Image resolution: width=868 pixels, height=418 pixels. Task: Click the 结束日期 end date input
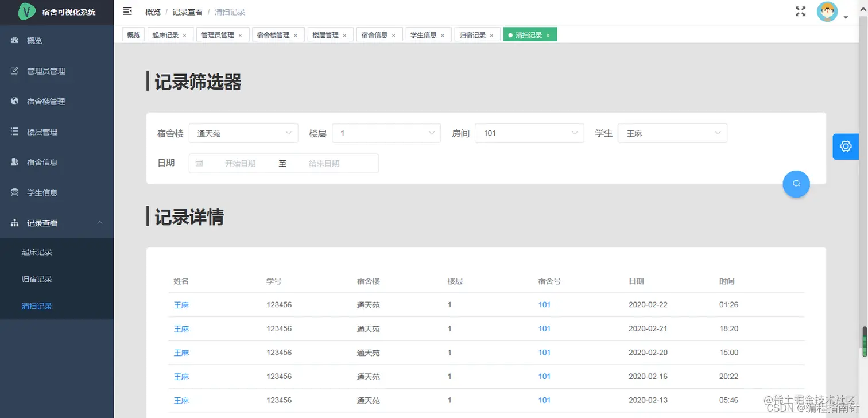[x=324, y=163]
